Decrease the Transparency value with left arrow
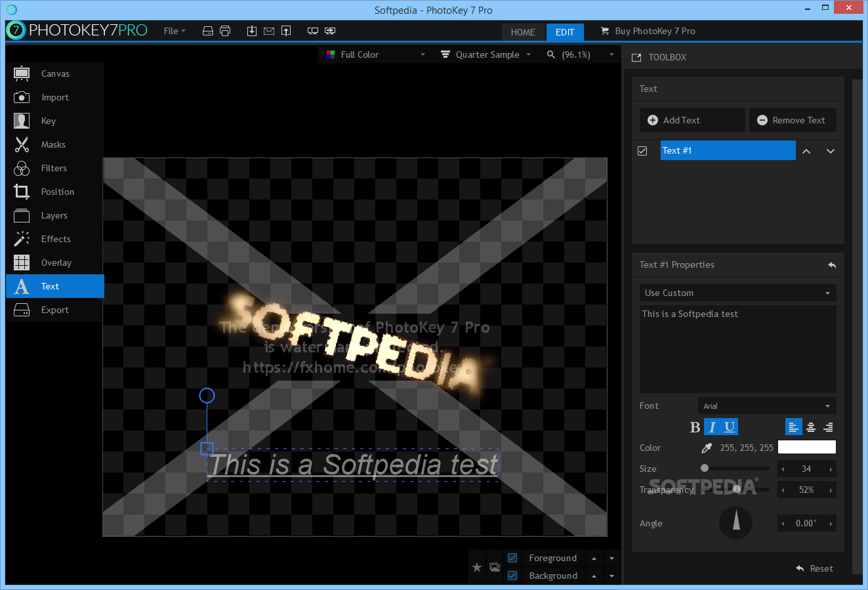The width and height of the screenshot is (868, 590). click(783, 490)
